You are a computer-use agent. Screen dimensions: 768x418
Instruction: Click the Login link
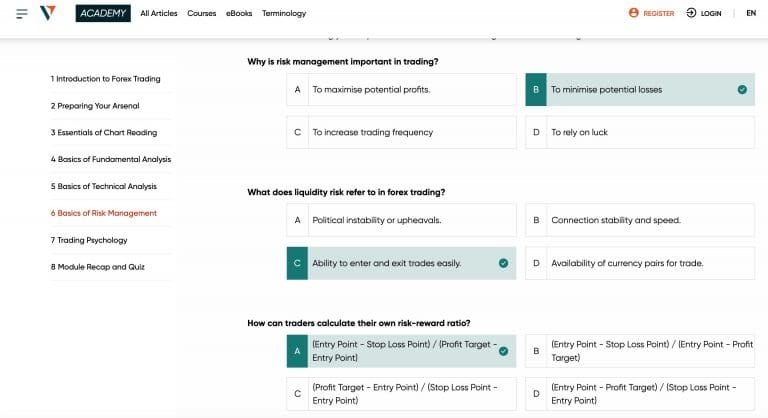point(711,13)
